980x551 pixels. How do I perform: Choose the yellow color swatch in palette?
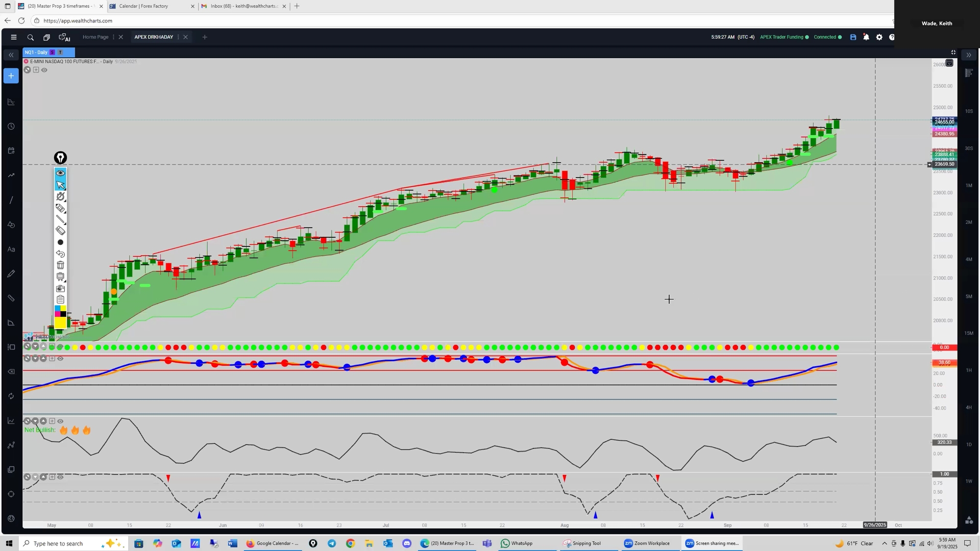click(x=60, y=322)
